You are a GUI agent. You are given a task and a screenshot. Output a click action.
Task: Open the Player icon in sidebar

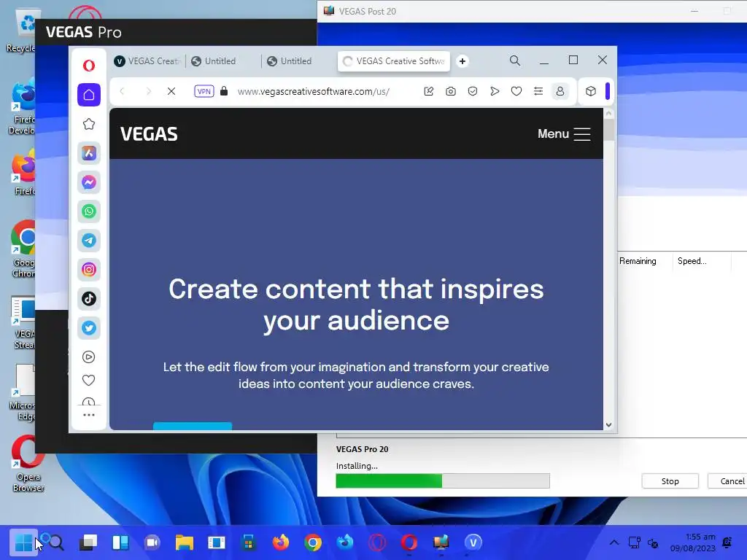(x=88, y=357)
